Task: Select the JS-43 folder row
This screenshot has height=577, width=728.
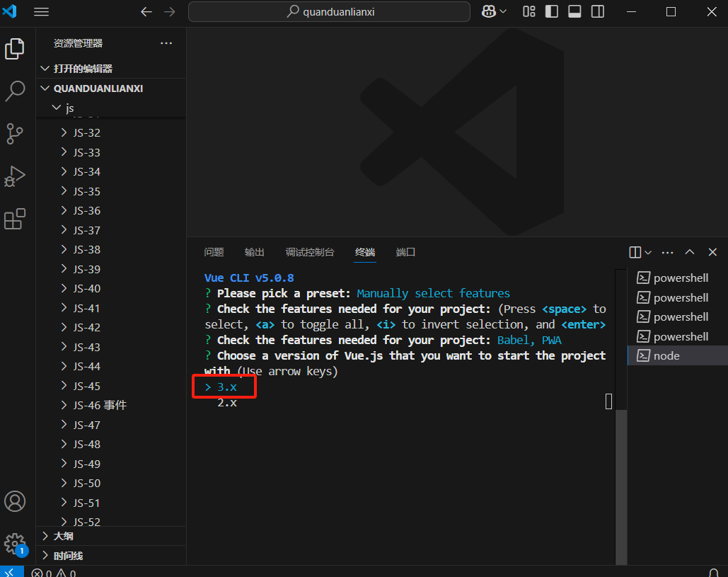Action: [112, 347]
